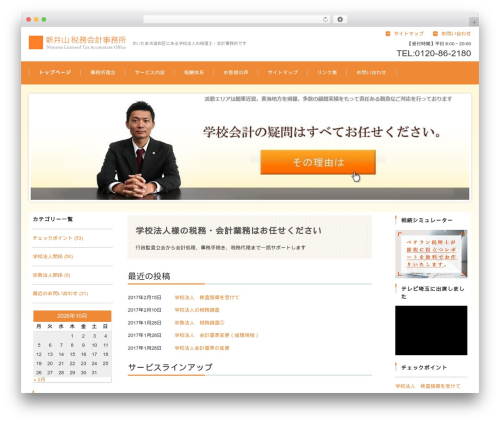This screenshot has width=500, height=423.
Task: Click the accountant photo in the hero banner
Action: click(x=139, y=150)
